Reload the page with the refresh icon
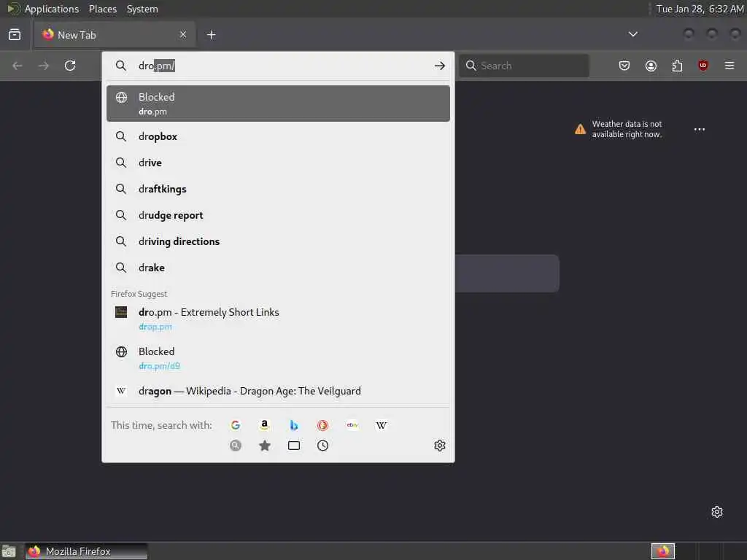The image size is (747, 560). (70, 66)
